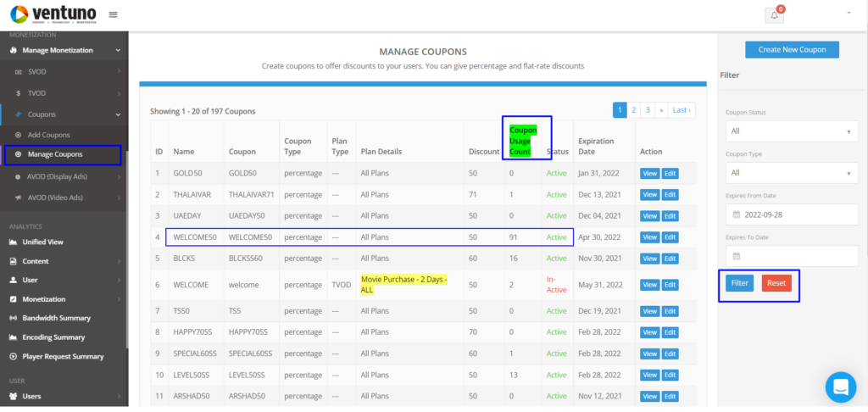868x412 pixels.
Task: Click the Encoding Summary icon
Action: click(13, 337)
